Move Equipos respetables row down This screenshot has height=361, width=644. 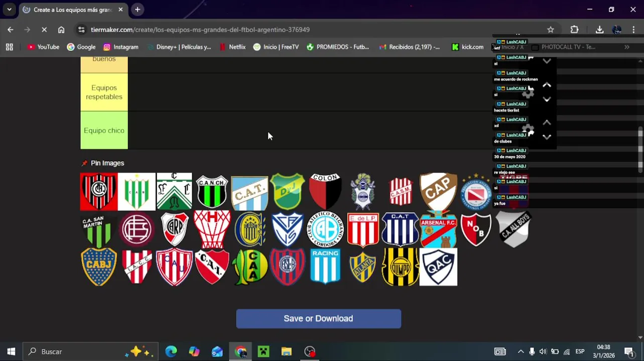(547, 99)
